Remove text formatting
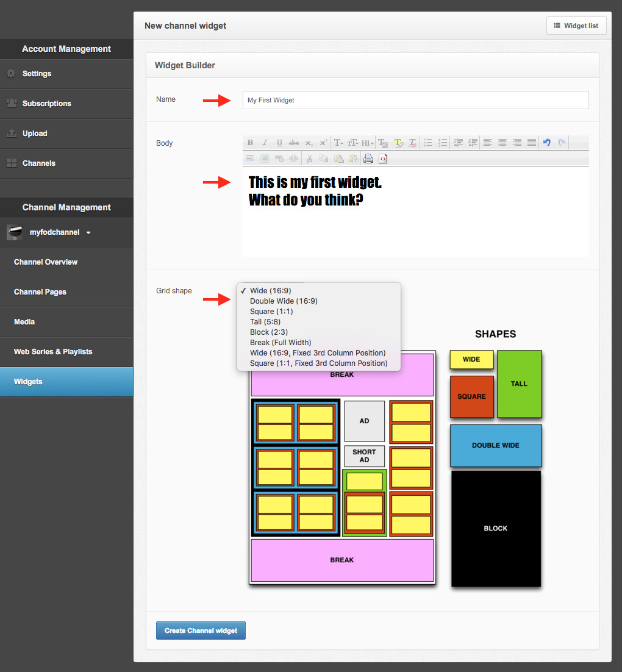The image size is (622, 672). [x=412, y=143]
